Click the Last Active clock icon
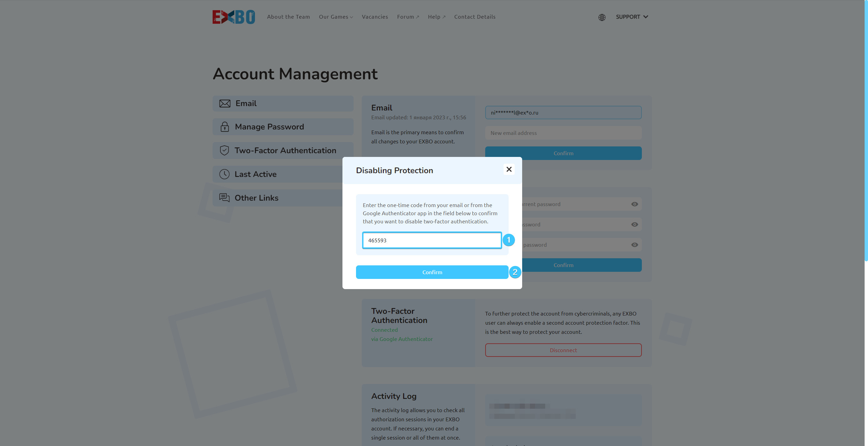The height and width of the screenshot is (446, 868). [x=224, y=174]
